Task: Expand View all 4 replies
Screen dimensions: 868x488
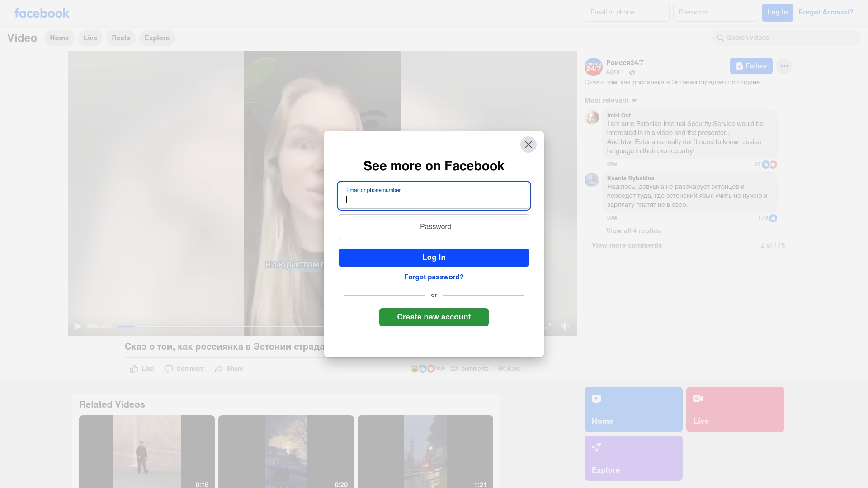Action: (x=633, y=231)
